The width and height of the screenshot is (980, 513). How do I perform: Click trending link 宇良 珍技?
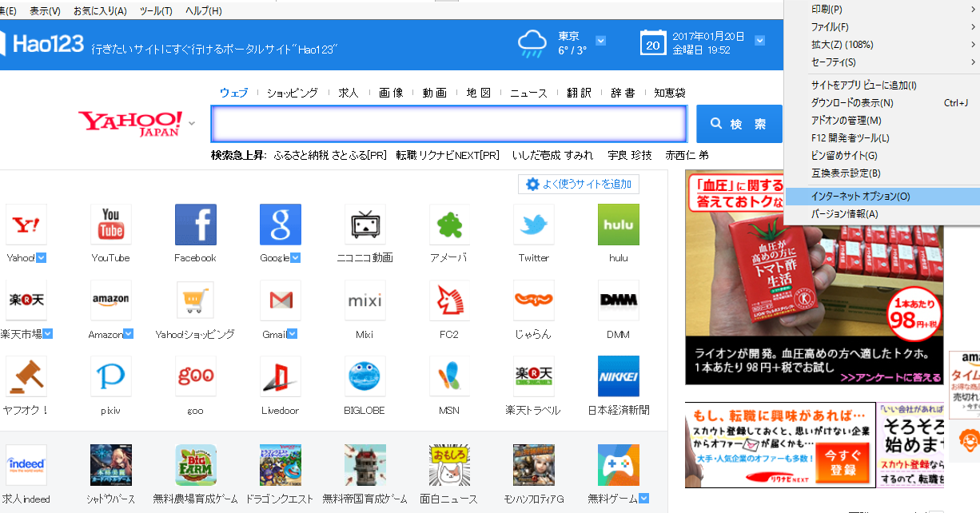point(630,155)
